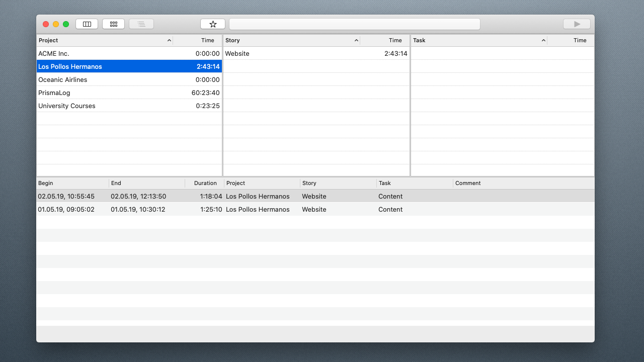Click Website in the 1:18:04 log entry
Viewport: 644px width, 362px height.
click(314, 196)
